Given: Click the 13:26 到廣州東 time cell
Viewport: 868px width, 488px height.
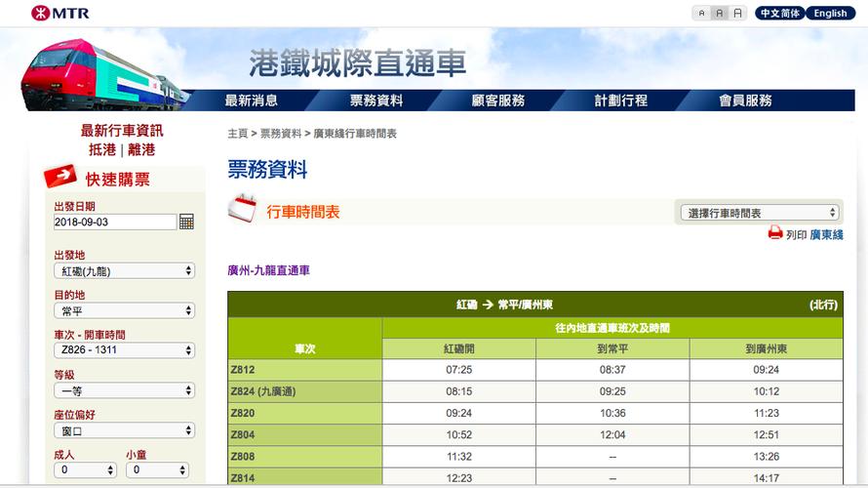Looking at the screenshot, I should tap(767, 457).
